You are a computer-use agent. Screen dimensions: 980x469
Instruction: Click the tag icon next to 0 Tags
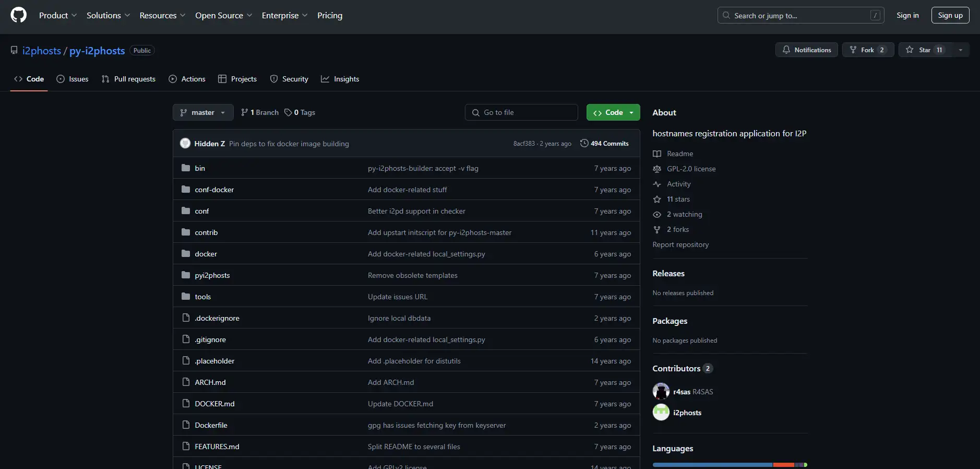click(288, 112)
